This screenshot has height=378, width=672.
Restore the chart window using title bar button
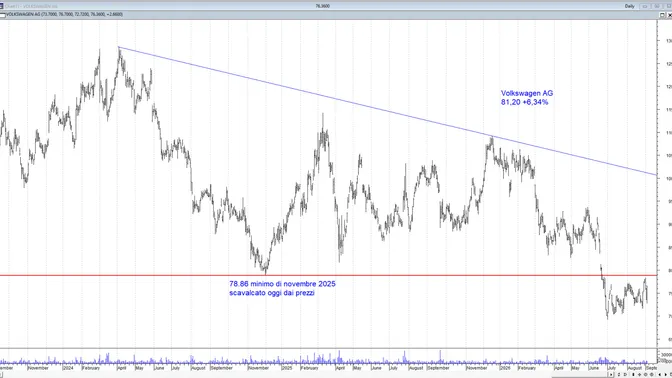tap(657, 6)
